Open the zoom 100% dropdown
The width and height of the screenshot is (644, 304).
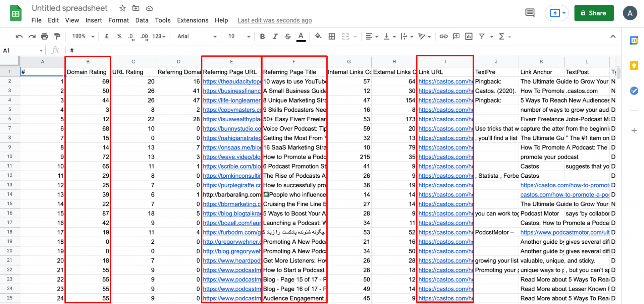(x=83, y=36)
